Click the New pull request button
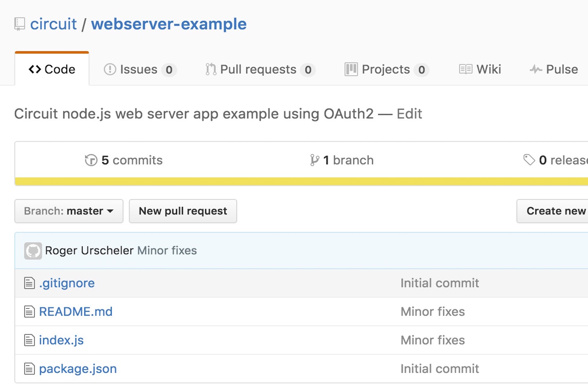 pyautogui.click(x=183, y=211)
